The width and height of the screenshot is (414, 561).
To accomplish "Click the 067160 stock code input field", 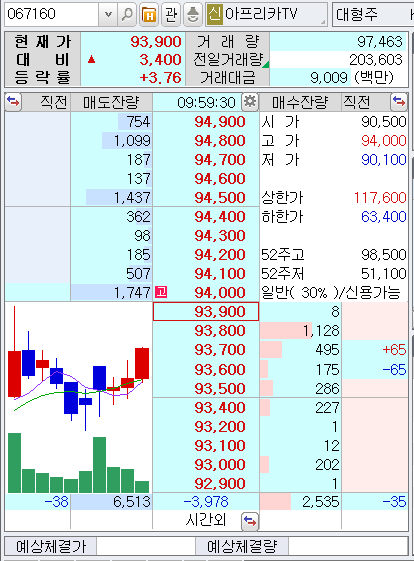I will click(x=52, y=14).
